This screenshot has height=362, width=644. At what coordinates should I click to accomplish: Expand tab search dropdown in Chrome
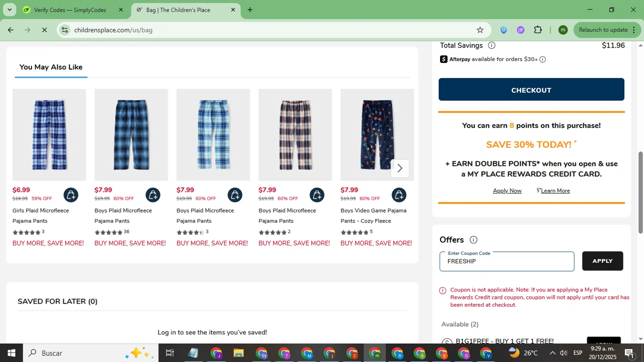point(9,10)
